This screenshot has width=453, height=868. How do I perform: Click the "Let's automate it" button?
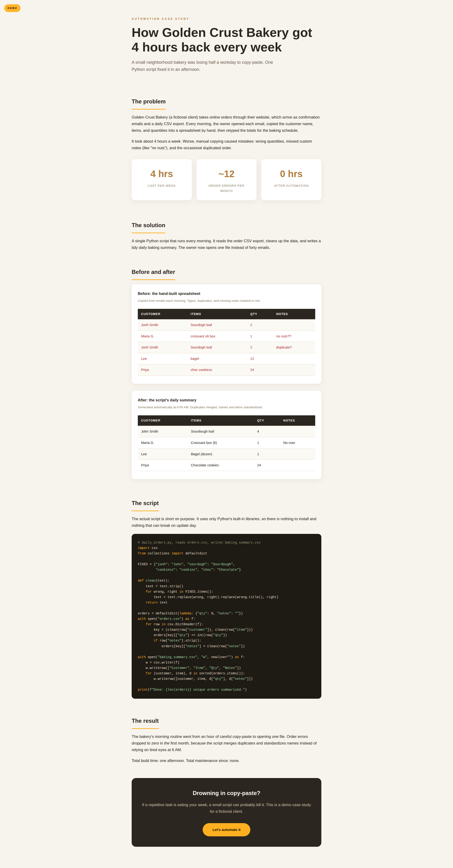226,830
